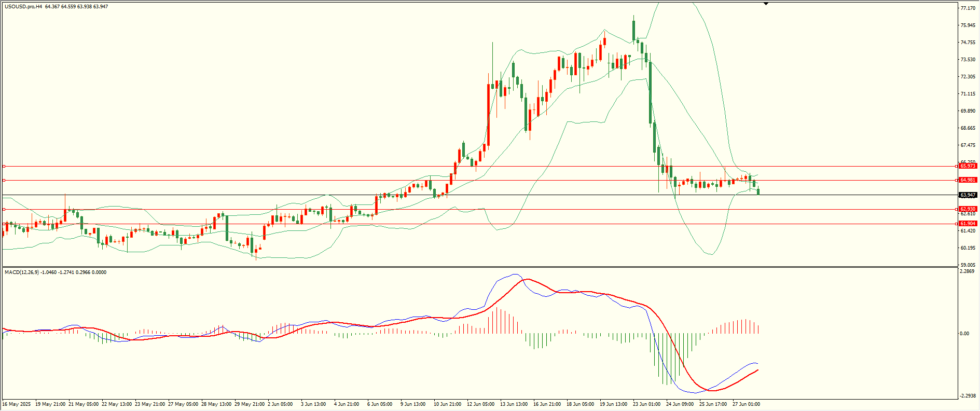The image size is (980, 411).
Task: Click the MACD scale value -2.2938
Action: (969, 396)
